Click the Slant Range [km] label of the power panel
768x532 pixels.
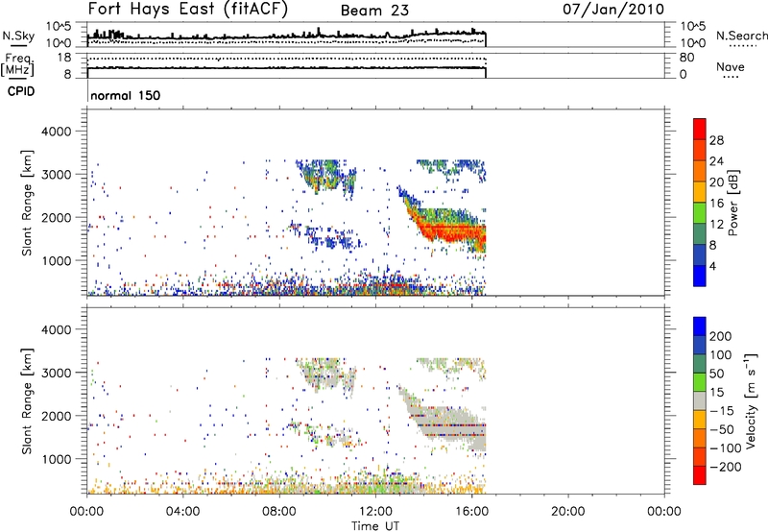coord(27,203)
